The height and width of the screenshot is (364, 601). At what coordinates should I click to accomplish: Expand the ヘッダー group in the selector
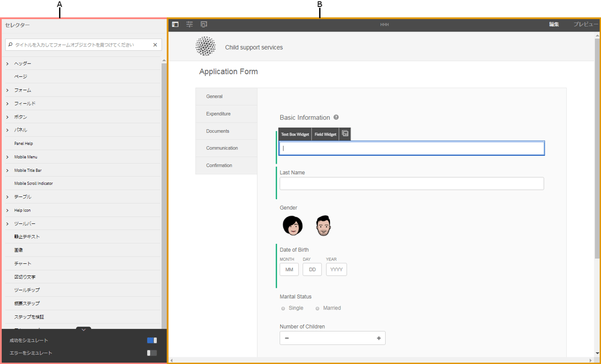7,63
